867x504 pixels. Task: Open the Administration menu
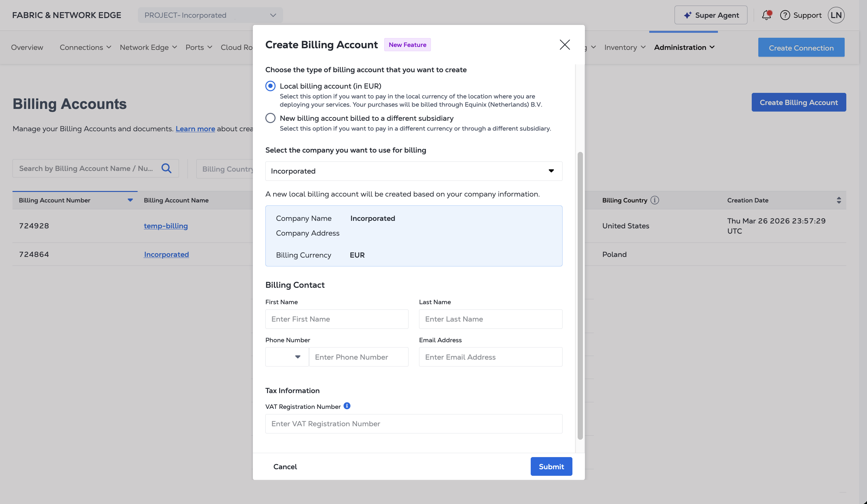point(684,48)
